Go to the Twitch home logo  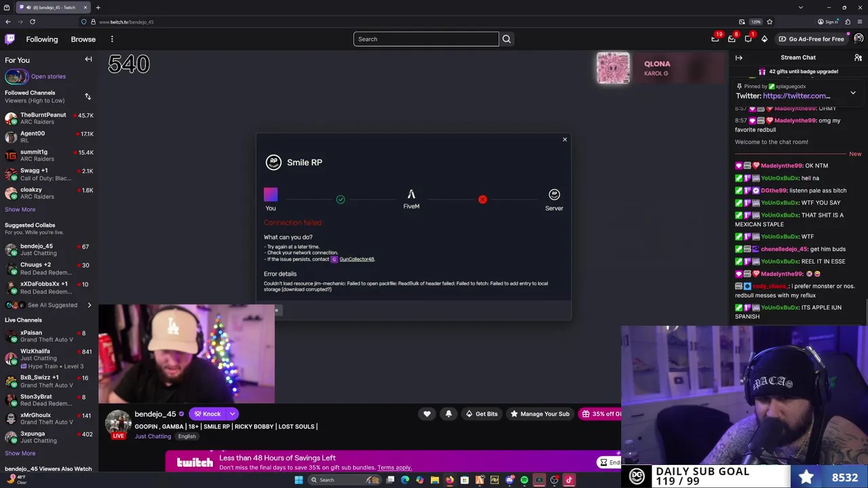9,39
